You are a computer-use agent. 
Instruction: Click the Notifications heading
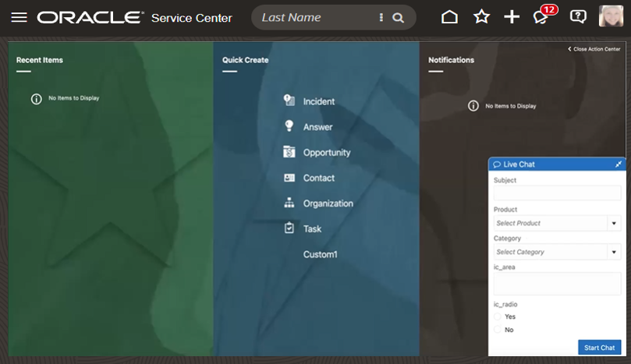point(451,60)
